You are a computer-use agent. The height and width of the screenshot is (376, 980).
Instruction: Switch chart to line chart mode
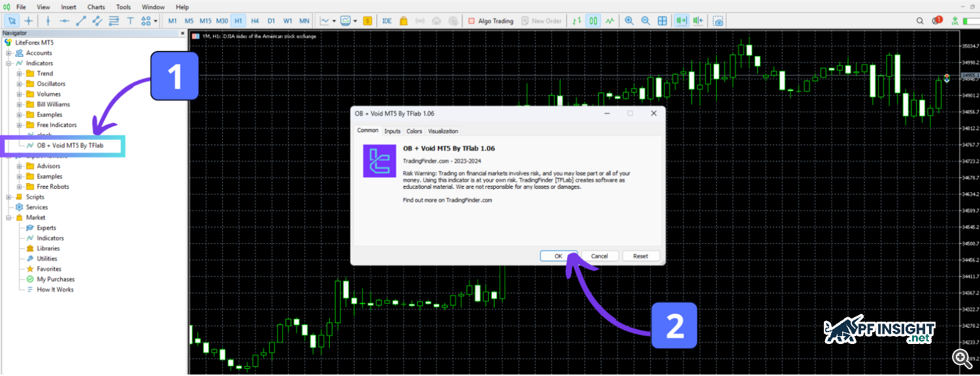[610, 21]
